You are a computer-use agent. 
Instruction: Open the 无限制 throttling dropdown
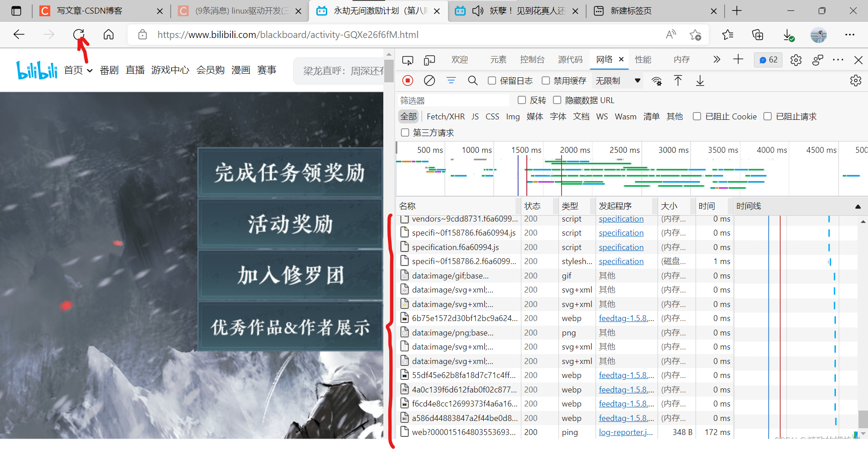pyautogui.click(x=618, y=80)
